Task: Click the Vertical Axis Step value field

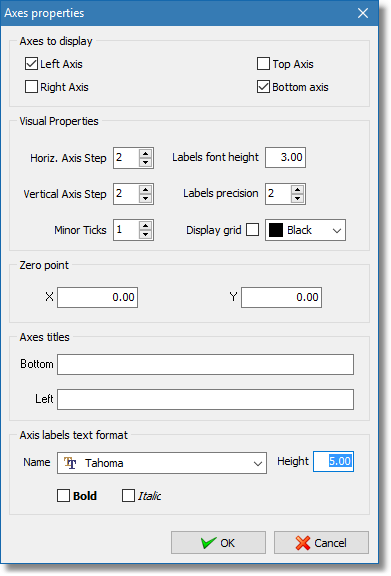Action: (x=126, y=194)
